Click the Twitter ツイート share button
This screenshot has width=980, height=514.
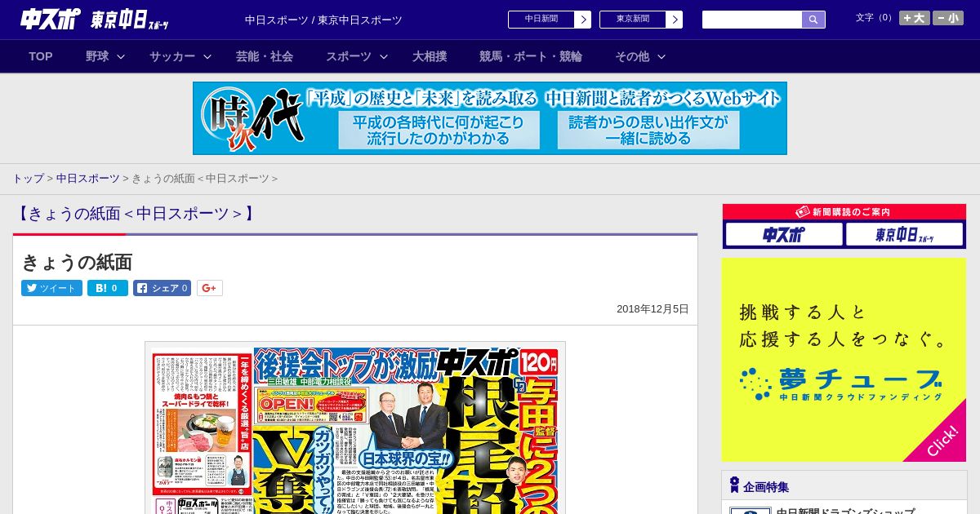tap(51, 288)
